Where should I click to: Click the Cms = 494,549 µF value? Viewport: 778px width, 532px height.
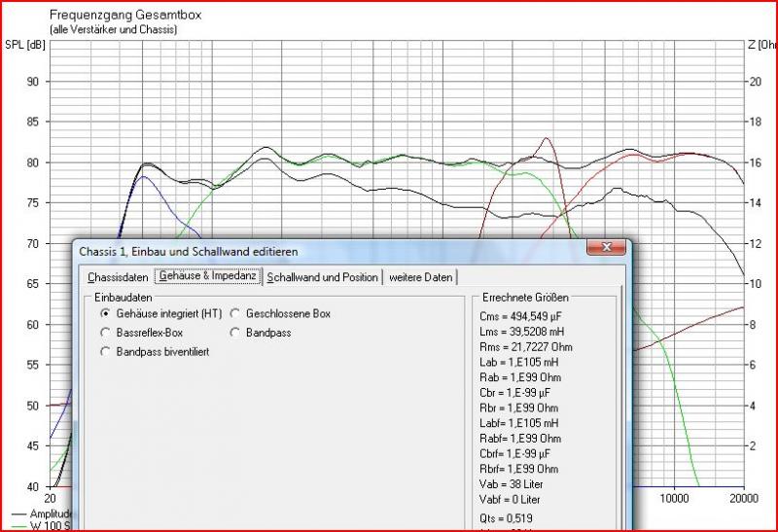[520, 316]
